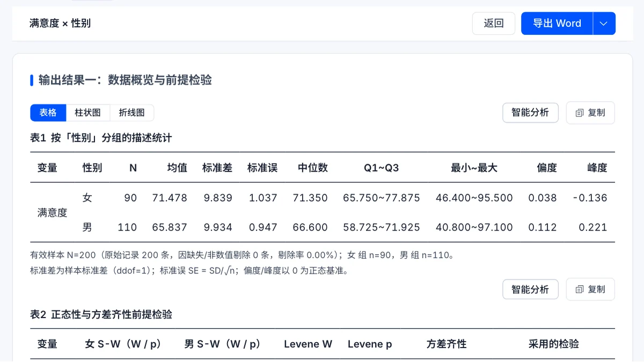Select the quartile range 65.750~77.875
This screenshot has height=362, width=644.
(382, 198)
